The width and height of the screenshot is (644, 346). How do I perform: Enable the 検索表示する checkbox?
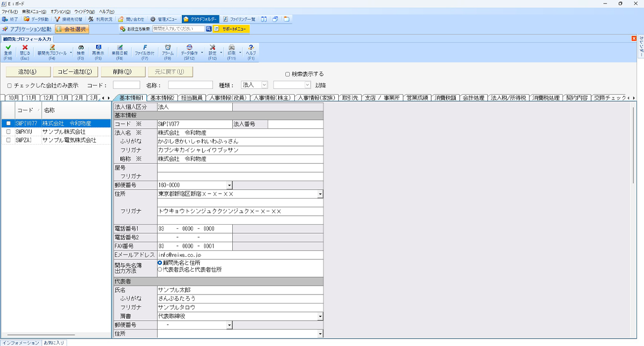pos(287,74)
